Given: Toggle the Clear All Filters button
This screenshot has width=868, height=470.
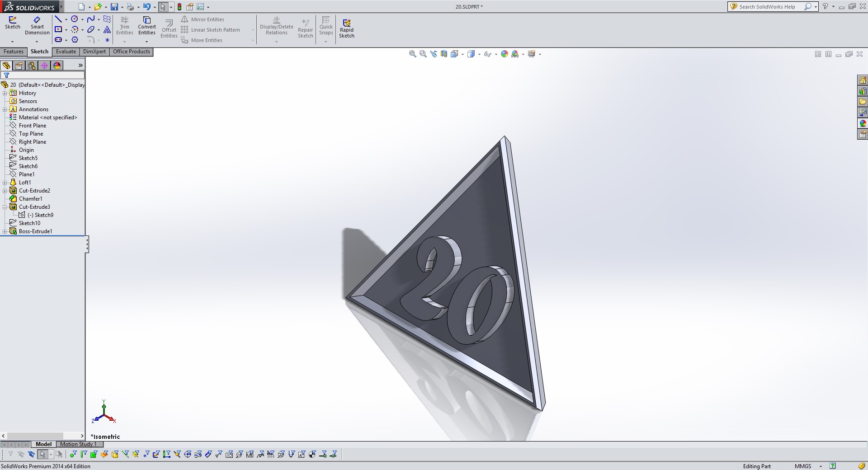Looking at the screenshot, I should tap(21, 454).
